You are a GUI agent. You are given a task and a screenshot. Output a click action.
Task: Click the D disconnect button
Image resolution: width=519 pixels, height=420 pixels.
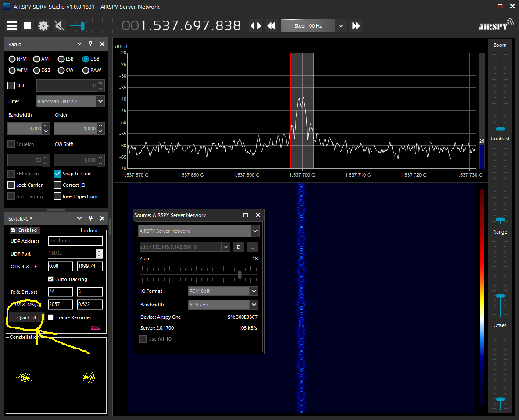[x=239, y=247]
